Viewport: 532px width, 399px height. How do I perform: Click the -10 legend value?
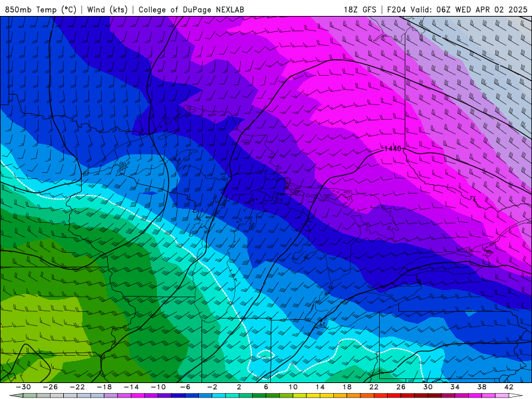pyautogui.click(x=158, y=387)
